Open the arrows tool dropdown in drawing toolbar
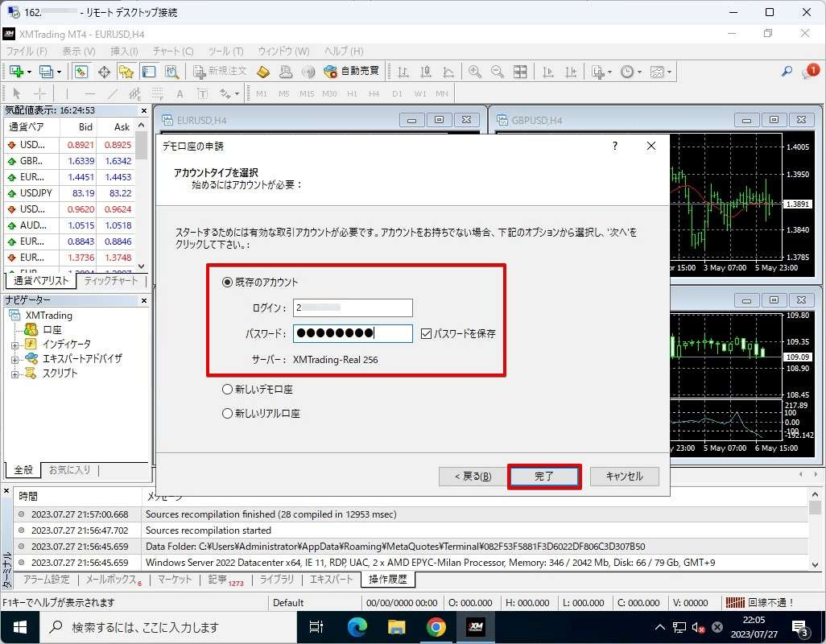 (237, 93)
